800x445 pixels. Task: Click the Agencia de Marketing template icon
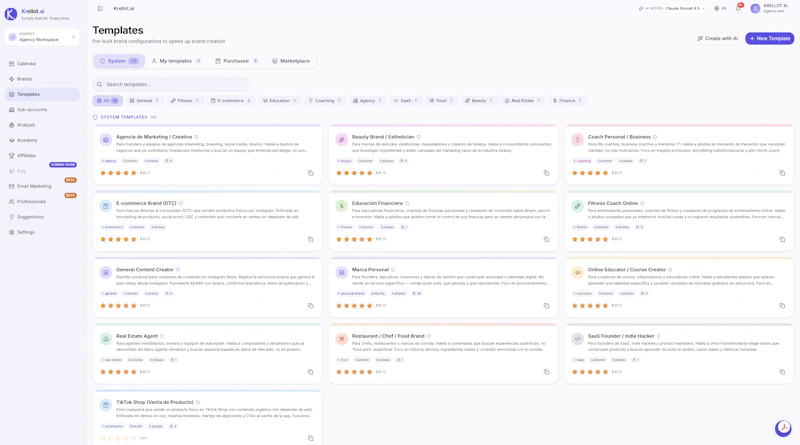(106, 140)
